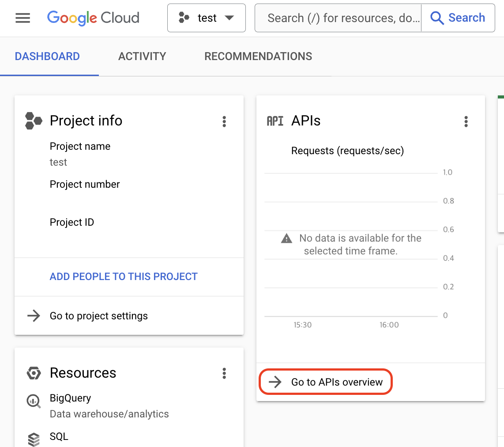The height and width of the screenshot is (447, 504).
Task: Click the 16:00 time axis label
Action: click(x=389, y=325)
